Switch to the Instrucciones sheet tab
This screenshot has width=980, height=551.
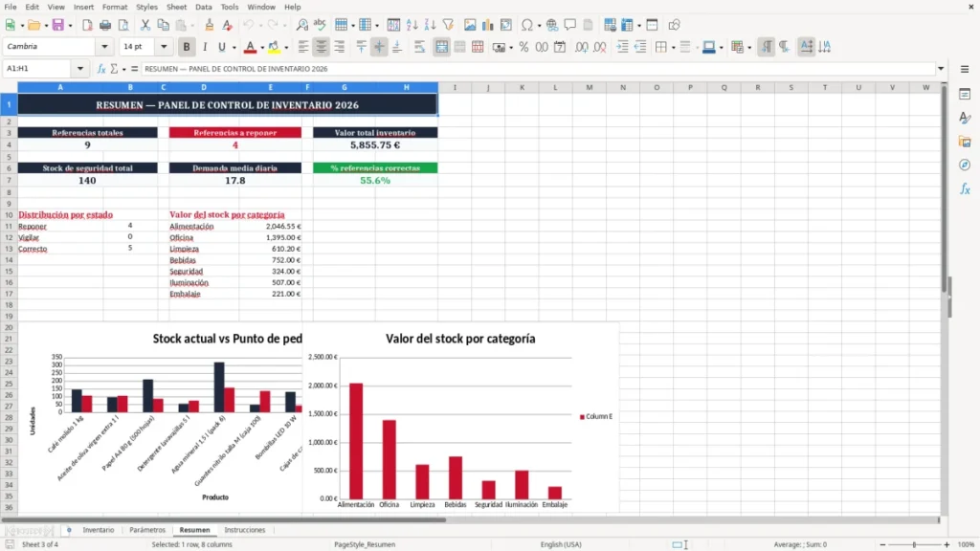tap(244, 530)
